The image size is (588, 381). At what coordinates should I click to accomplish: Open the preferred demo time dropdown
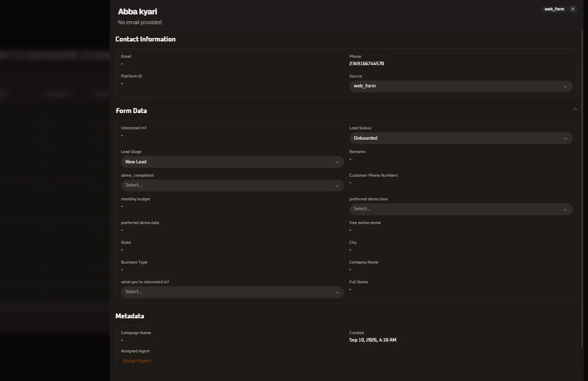pos(461,209)
